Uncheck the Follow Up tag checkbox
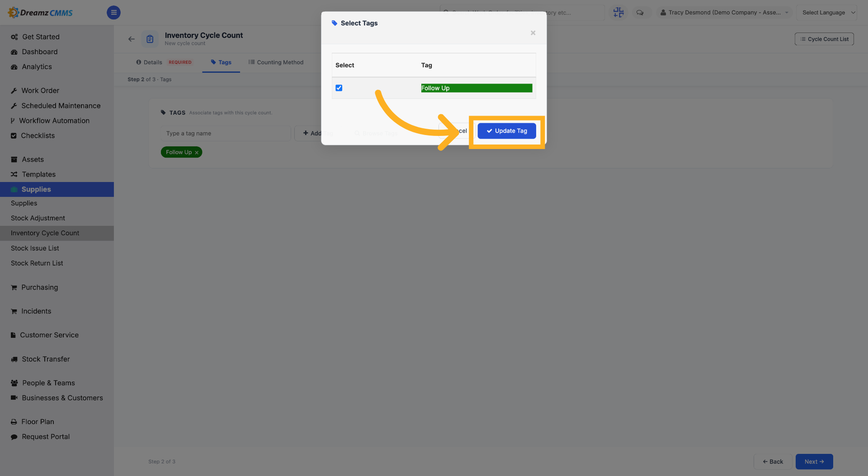This screenshot has width=868, height=476. (x=339, y=88)
